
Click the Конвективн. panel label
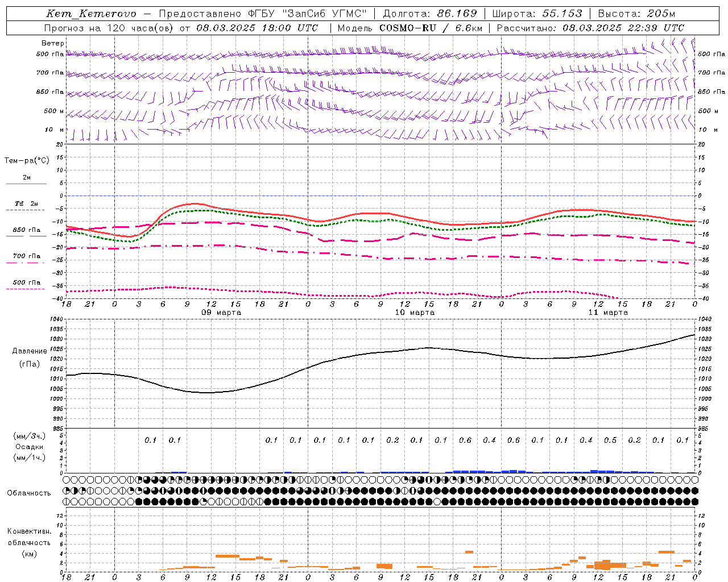click(x=29, y=531)
